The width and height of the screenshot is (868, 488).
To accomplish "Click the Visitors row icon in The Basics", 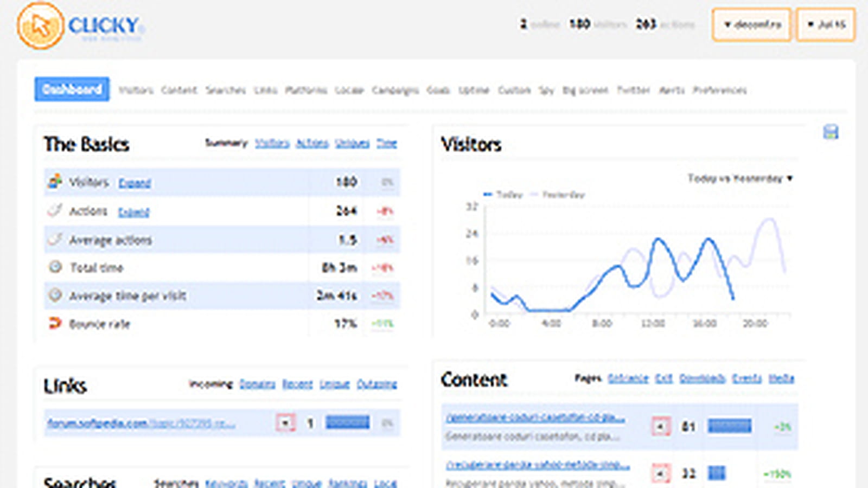I will click(54, 181).
